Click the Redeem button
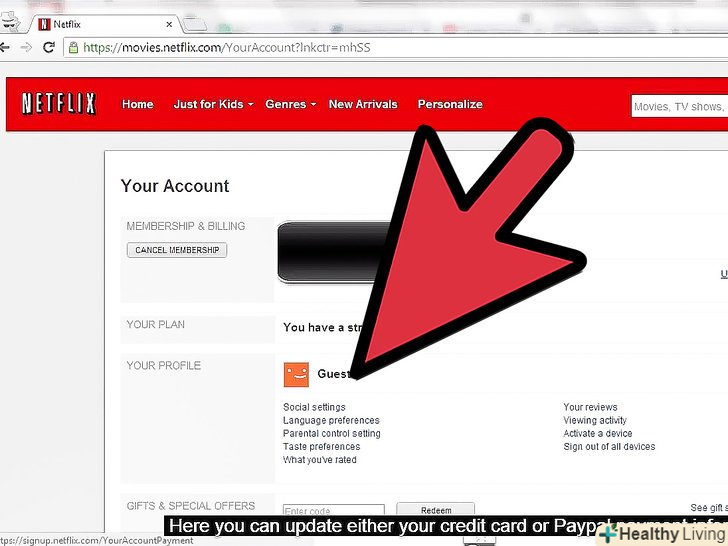The image size is (728, 546). pos(436,510)
